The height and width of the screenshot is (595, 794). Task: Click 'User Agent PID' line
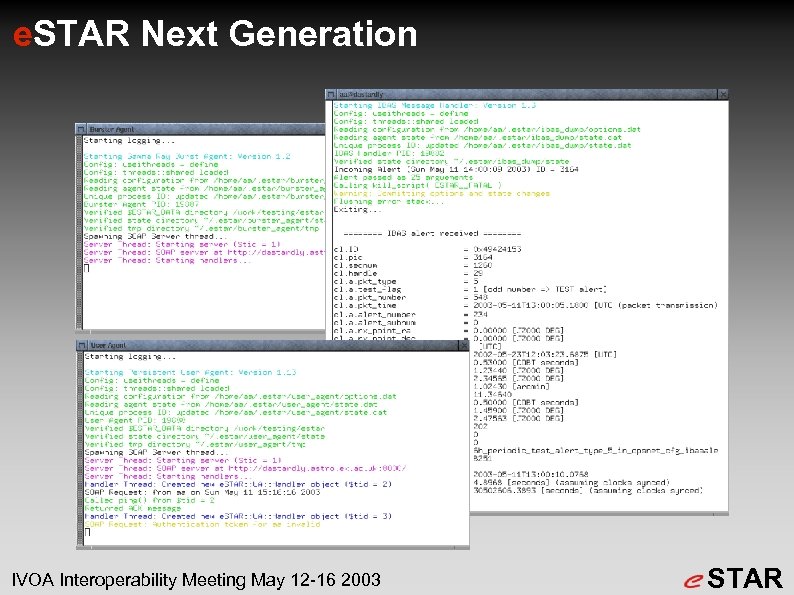click(x=135, y=420)
